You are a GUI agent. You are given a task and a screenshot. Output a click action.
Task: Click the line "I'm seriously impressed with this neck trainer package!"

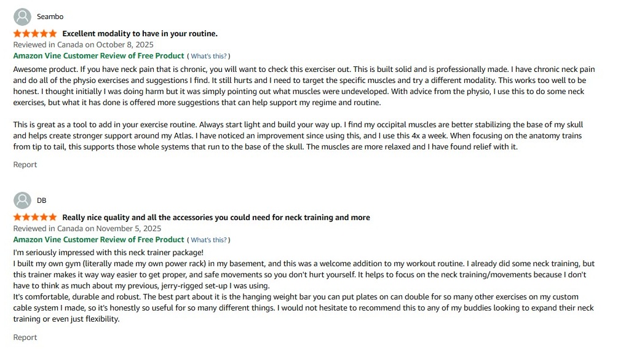108,252
